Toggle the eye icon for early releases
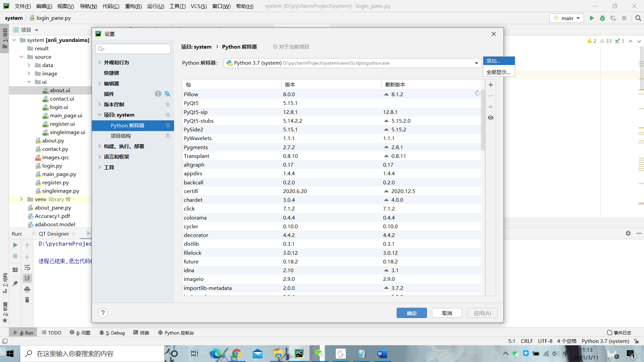 click(x=491, y=118)
